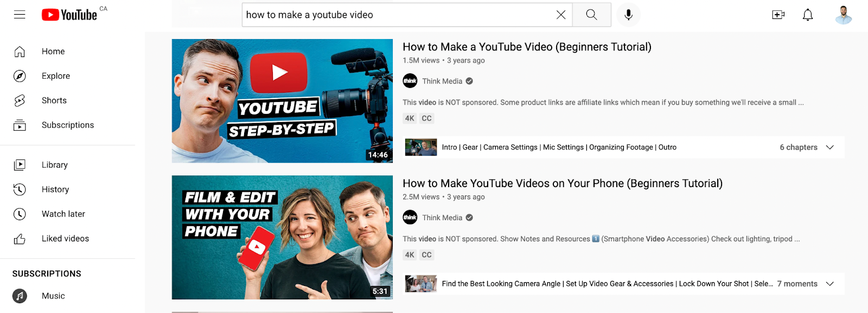Click the YouTube logo
This screenshot has width=868, height=313.
69,15
